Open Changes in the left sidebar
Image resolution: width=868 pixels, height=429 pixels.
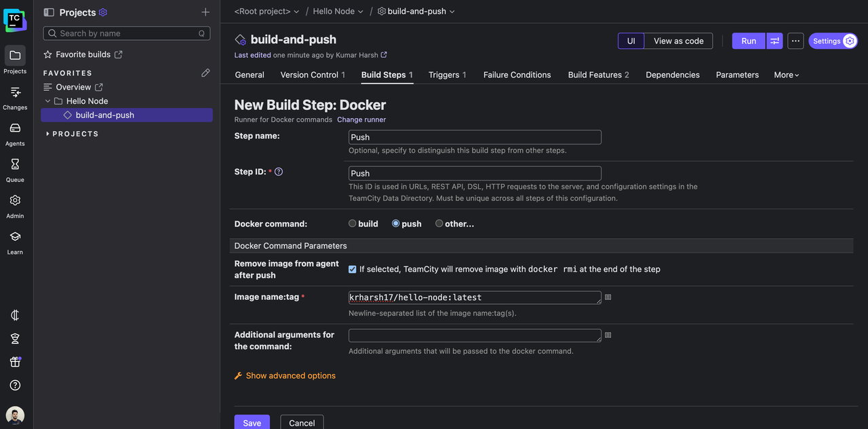(15, 97)
